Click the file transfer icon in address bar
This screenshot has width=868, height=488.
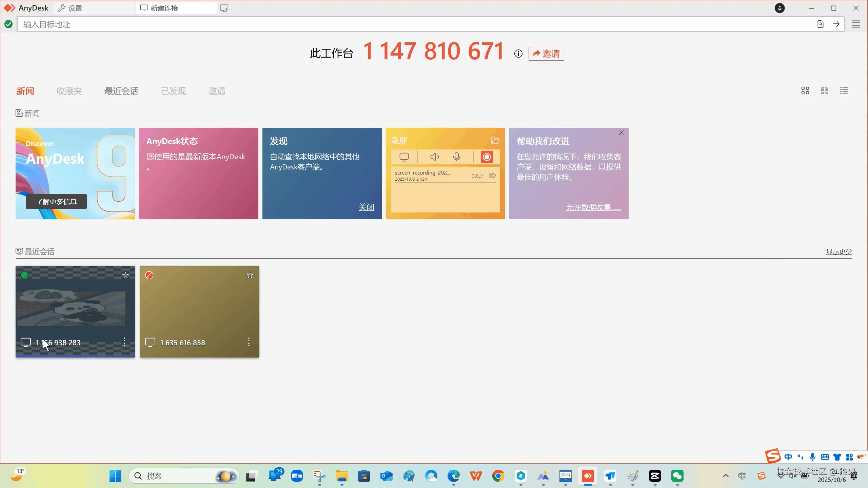(821, 24)
